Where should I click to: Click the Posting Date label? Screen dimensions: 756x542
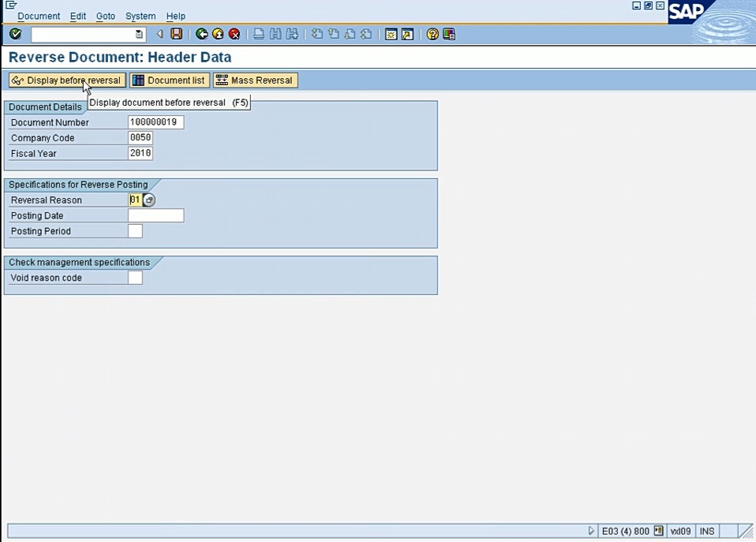click(x=37, y=215)
